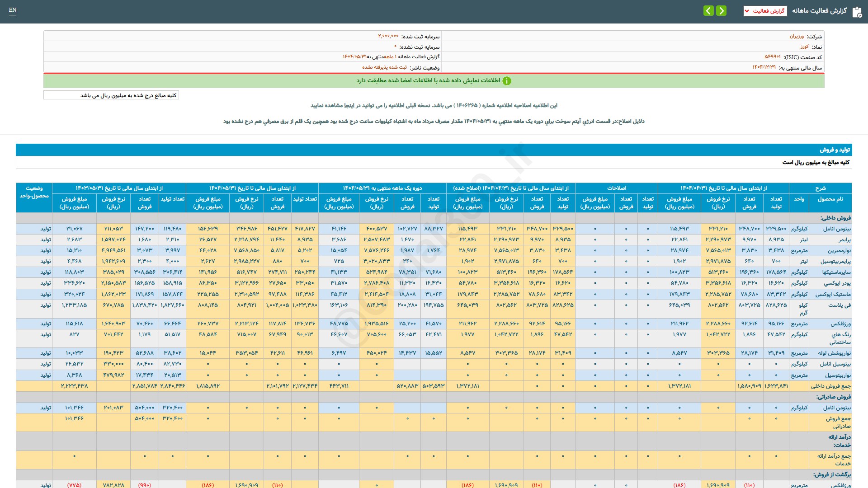
Task: Click the green info icon in banner
Action: point(507,81)
